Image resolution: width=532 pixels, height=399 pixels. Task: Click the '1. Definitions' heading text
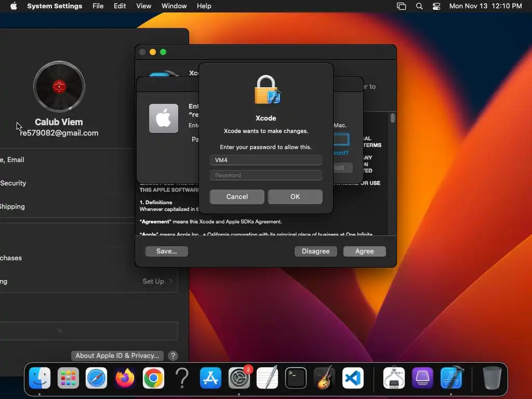coord(156,202)
